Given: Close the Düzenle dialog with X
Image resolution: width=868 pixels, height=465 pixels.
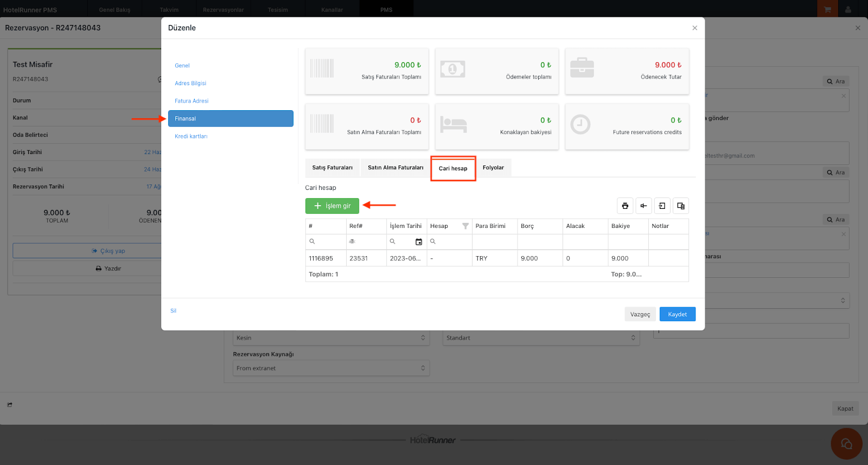Looking at the screenshot, I should [694, 28].
